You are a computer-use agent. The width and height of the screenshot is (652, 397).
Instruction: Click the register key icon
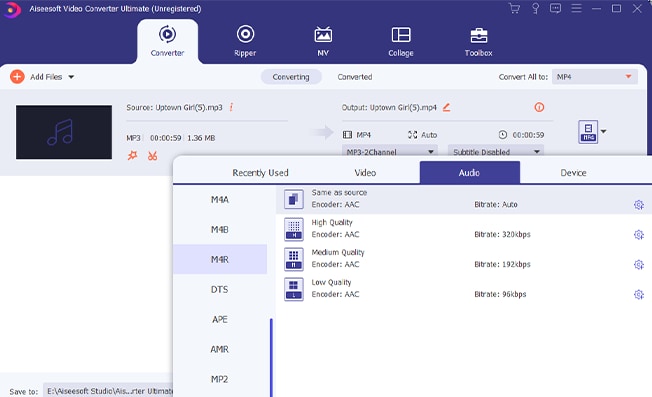point(536,8)
